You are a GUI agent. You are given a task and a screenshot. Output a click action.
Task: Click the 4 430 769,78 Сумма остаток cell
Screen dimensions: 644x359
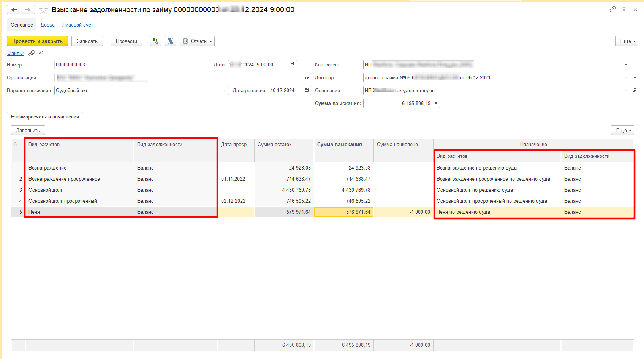pos(284,190)
